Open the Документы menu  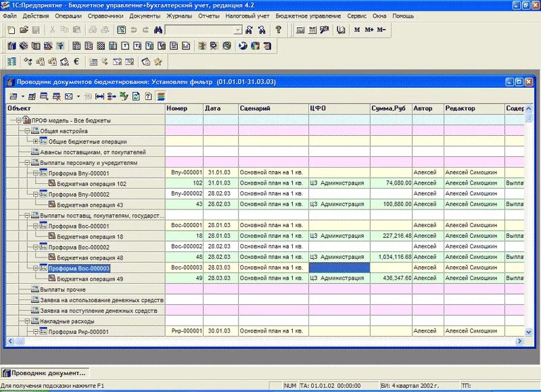coord(145,16)
